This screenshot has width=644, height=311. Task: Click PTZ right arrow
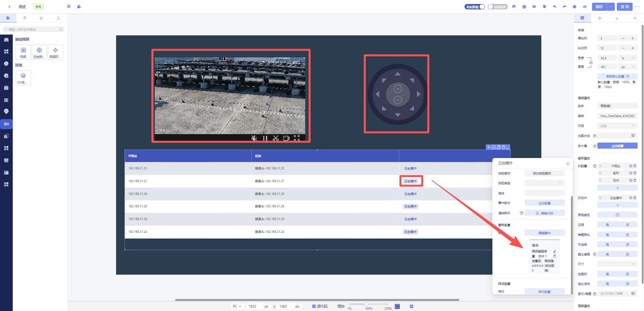tap(419, 94)
